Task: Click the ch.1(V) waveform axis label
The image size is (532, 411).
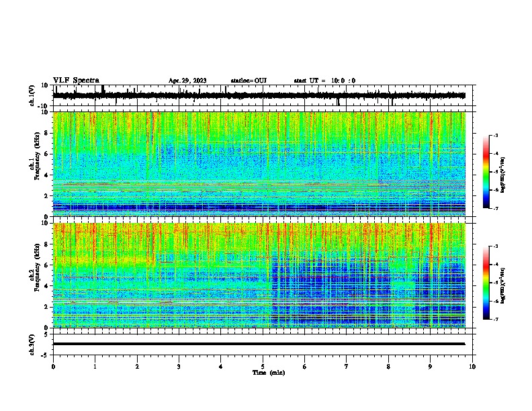Action: point(32,95)
